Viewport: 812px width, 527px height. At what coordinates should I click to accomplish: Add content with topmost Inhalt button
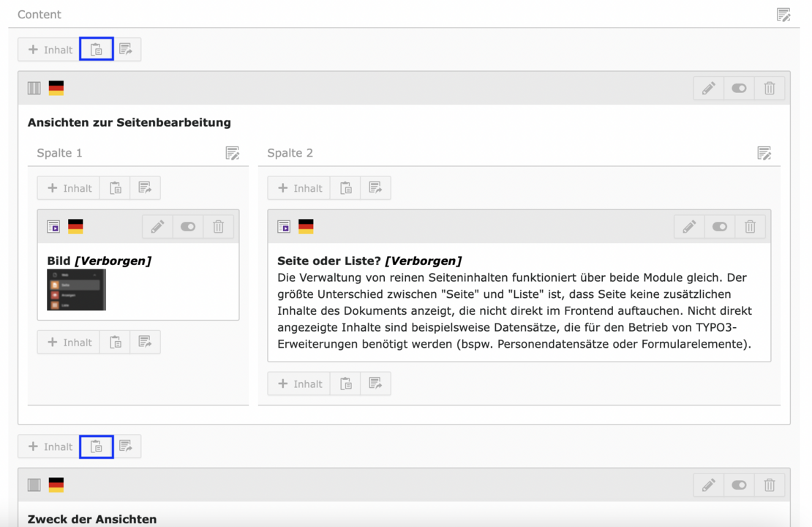coord(50,50)
